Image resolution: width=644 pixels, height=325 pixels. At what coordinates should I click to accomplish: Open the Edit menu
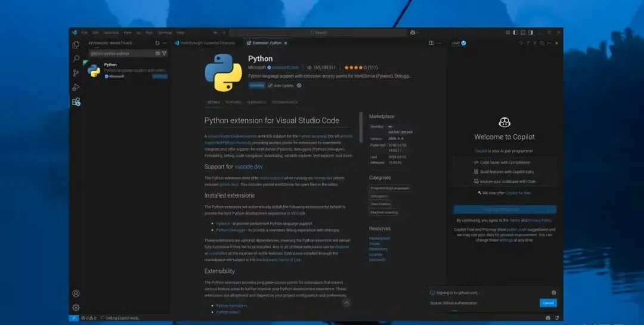(x=95, y=32)
